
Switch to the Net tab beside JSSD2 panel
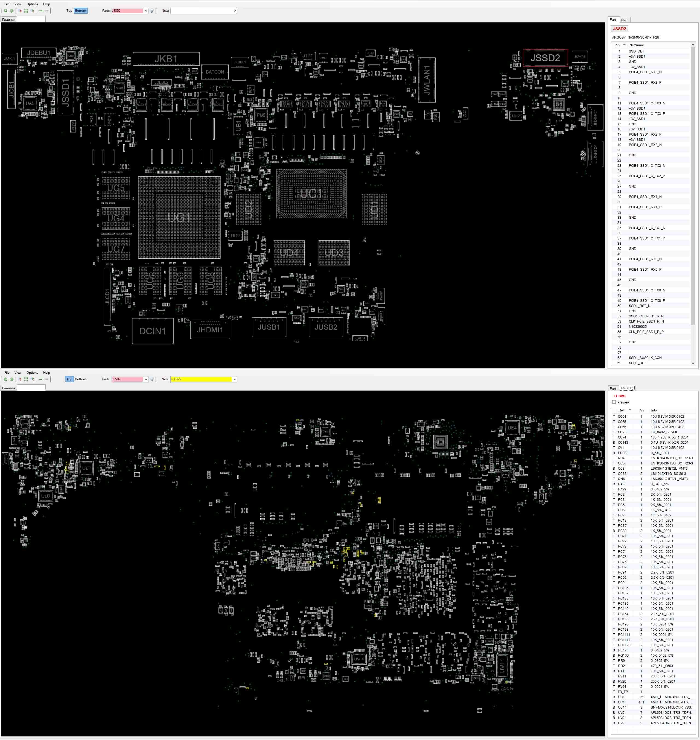[624, 20]
